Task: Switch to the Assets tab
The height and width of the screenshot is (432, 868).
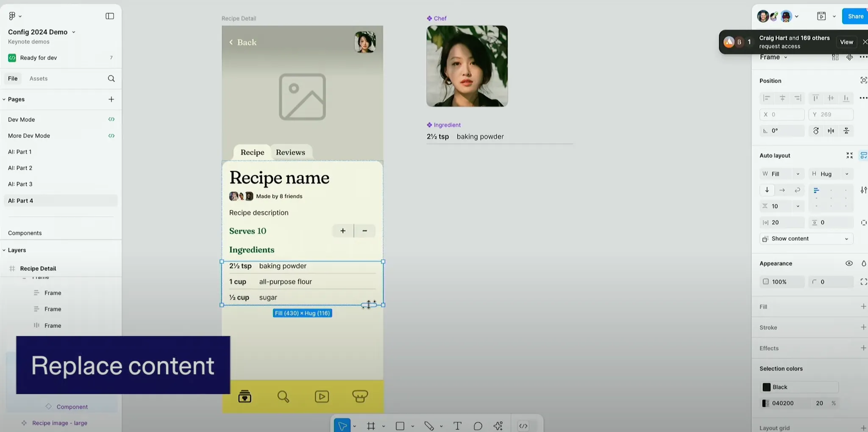Action: (39, 78)
